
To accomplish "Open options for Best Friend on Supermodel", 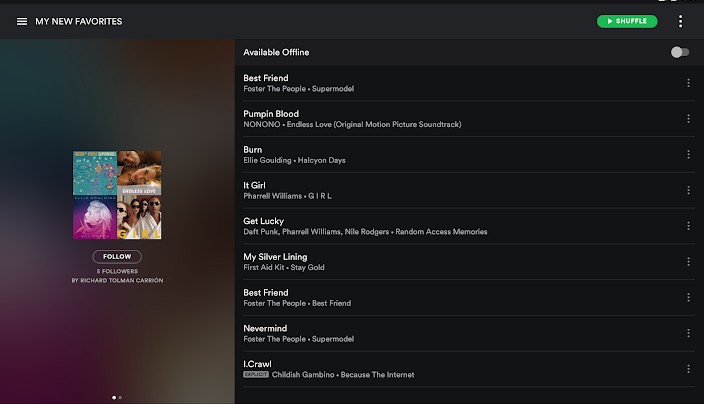I will [688, 83].
